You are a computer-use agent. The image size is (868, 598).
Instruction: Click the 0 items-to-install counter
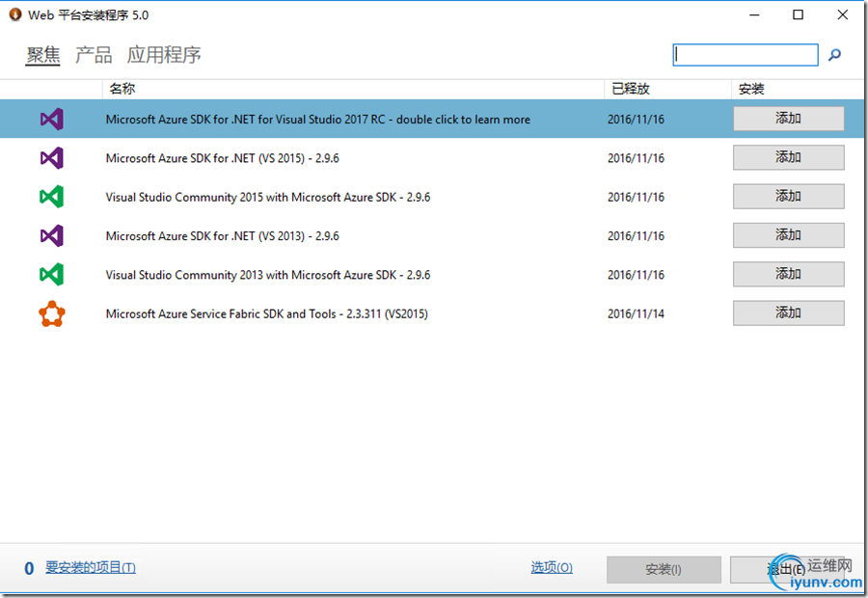point(29,569)
